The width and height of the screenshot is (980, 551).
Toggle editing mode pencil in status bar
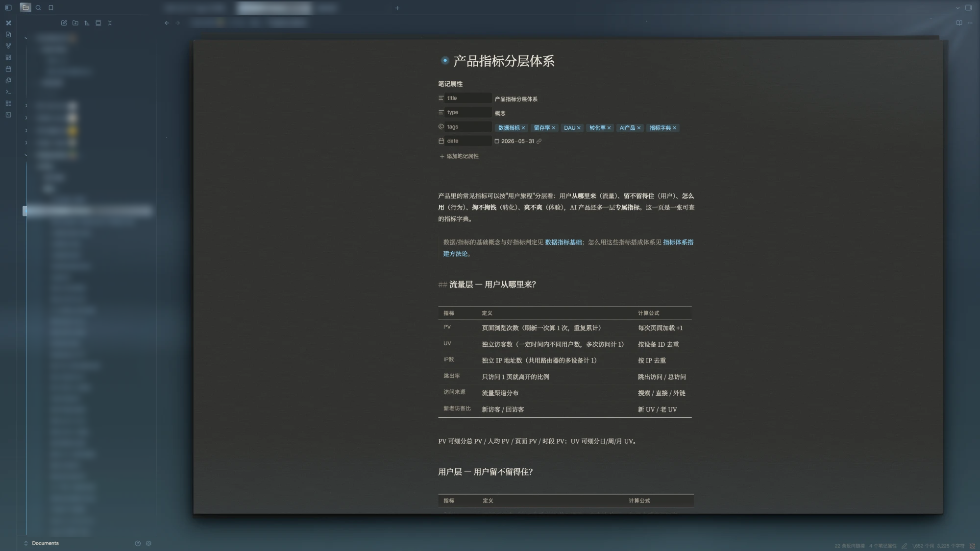click(905, 546)
